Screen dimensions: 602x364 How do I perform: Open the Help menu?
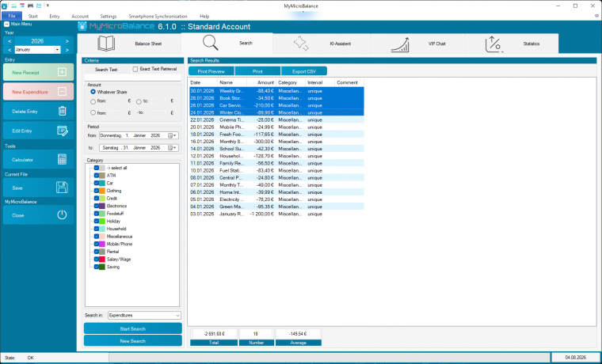[x=204, y=17]
